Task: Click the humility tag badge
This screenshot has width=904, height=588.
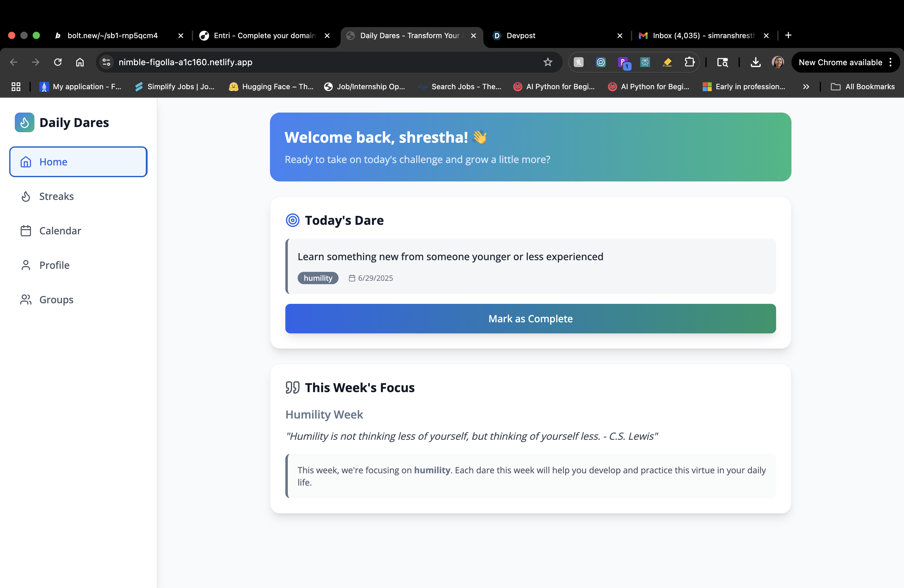Action: (318, 278)
